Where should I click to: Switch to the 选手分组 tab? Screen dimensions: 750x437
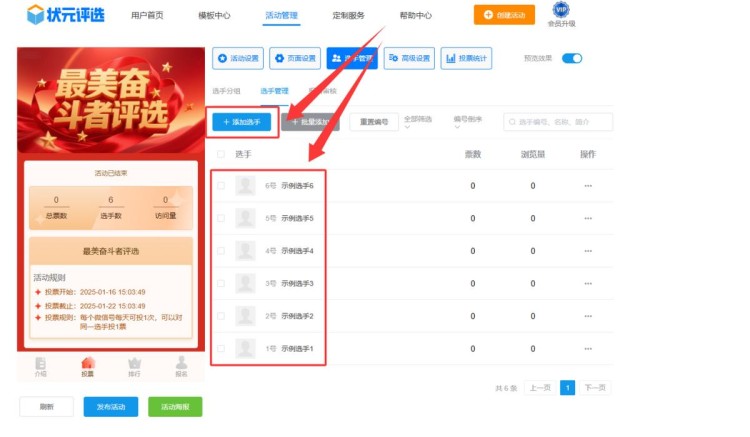(226, 91)
